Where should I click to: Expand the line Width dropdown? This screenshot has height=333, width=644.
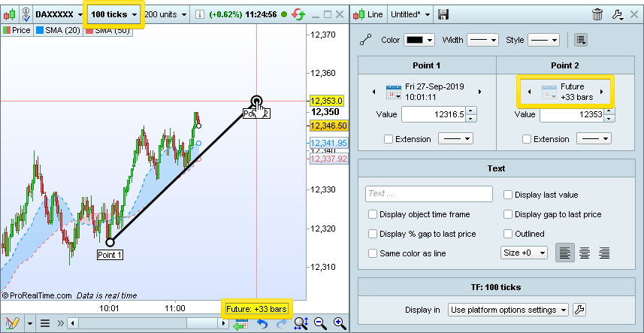(482, 40)
